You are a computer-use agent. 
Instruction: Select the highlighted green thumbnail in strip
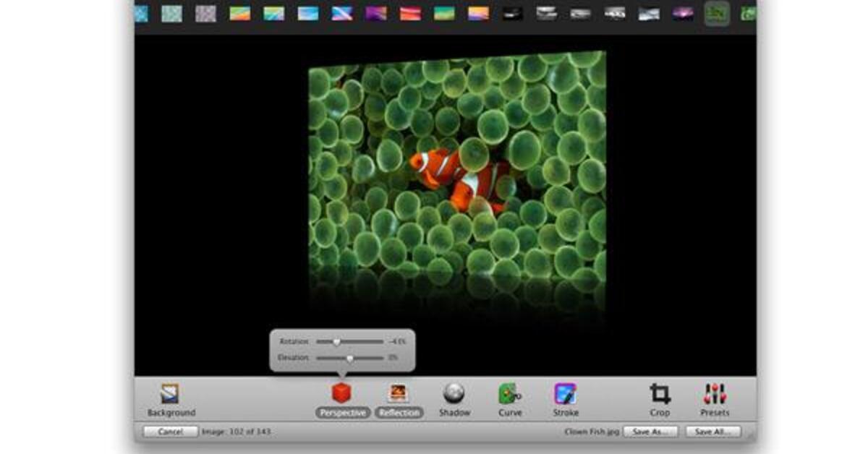click(x=716, y=13)
